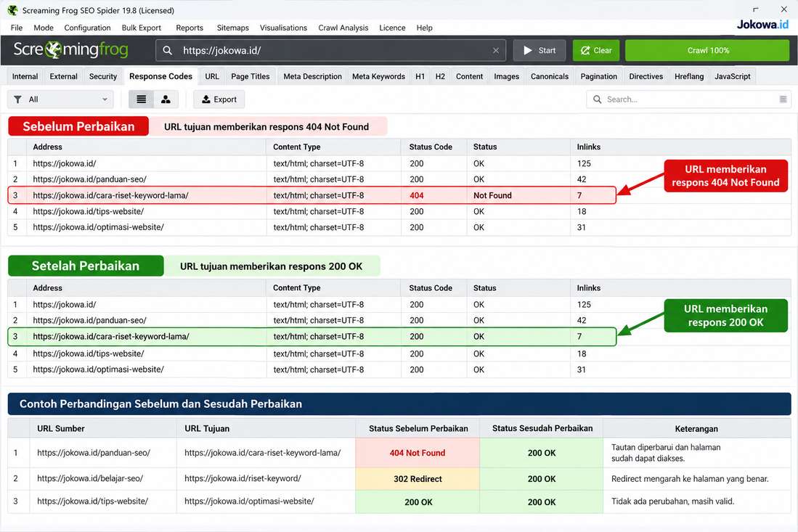Switch to the External tab

[x=64, y=76]
